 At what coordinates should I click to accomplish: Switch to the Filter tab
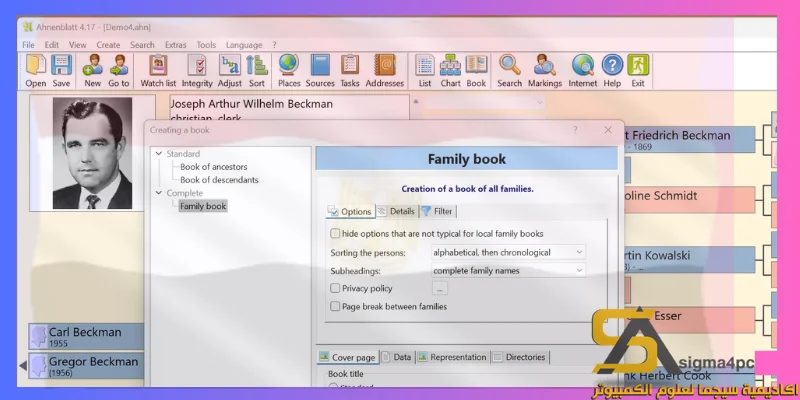coord(437,211)
